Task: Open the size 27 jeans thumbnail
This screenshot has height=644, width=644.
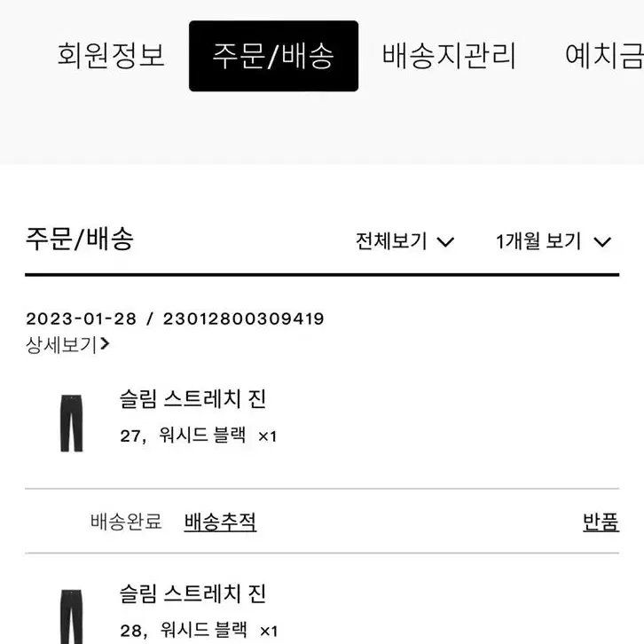Action: (72, 423)
